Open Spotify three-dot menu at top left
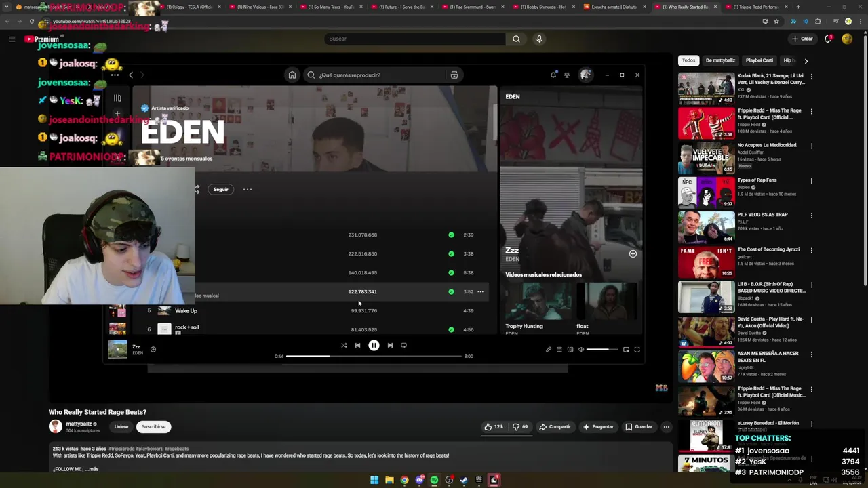The width and height of the screenshot is (868, 488). coord(115,75)
